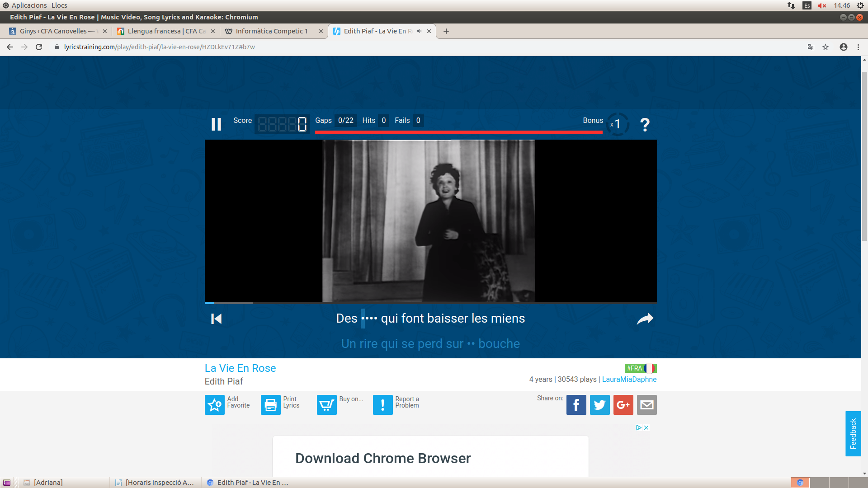Mute the Edith Piaf tab audio
Viewport: 868px width, 488px height.
(419, 31)
